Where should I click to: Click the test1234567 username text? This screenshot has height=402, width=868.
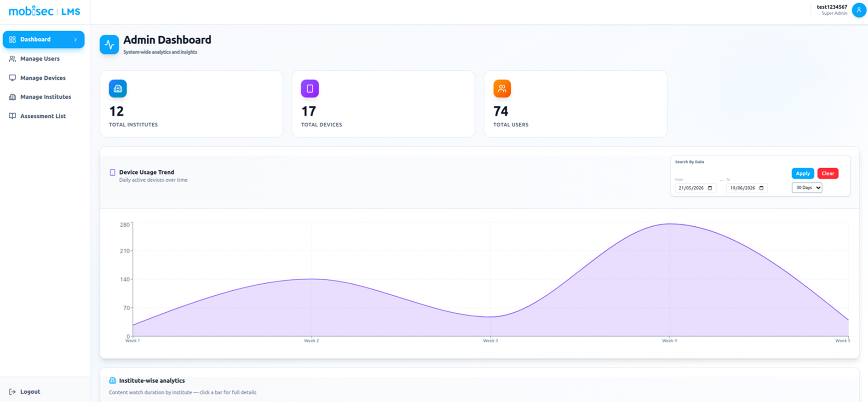coord(832,7)
